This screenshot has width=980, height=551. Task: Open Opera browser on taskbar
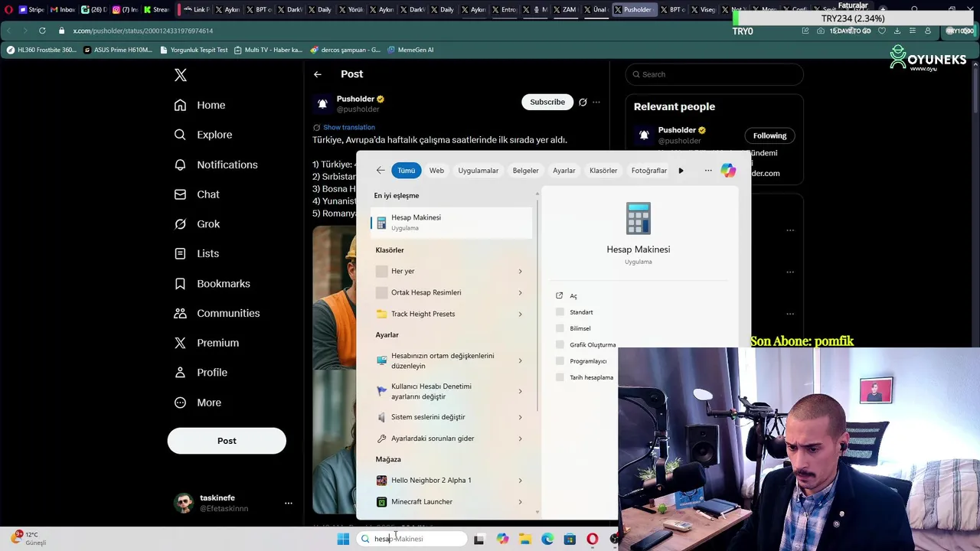tap(593, 539)
